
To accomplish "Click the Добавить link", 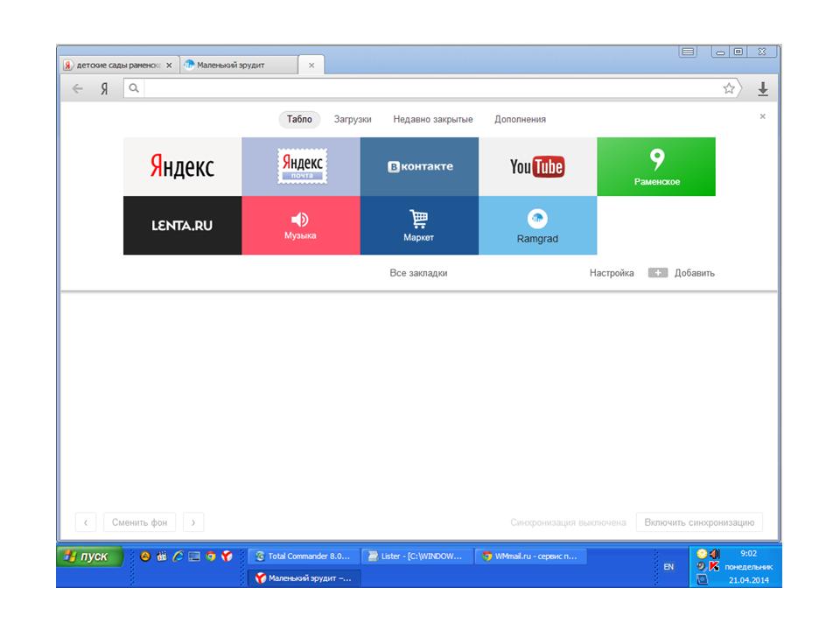I will click(694, 273).
